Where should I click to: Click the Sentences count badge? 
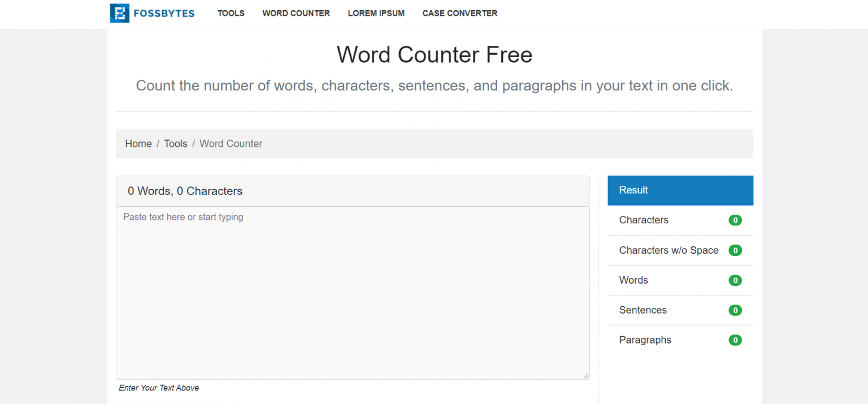[735, 310]
